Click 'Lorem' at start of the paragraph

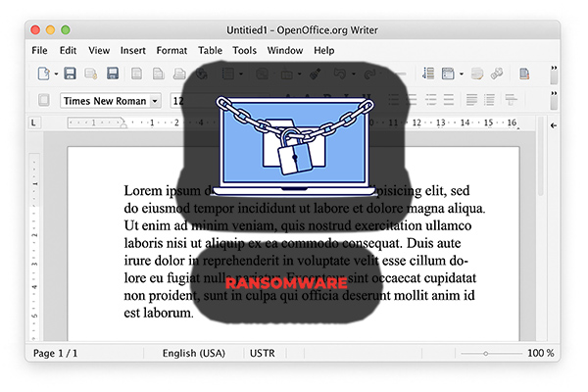[143, 190]
